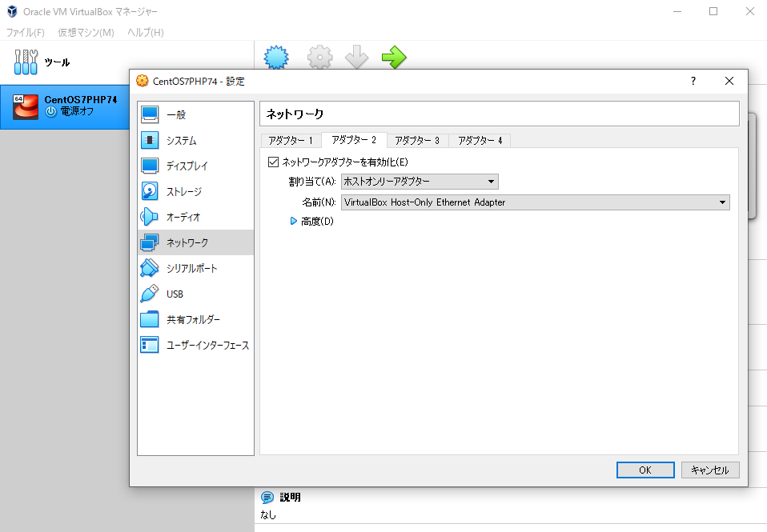Click the CentOS7PHP74 red hat VM icon
Image resolution: width=767 pixels, height=532 pixels.
pos(26,106)
